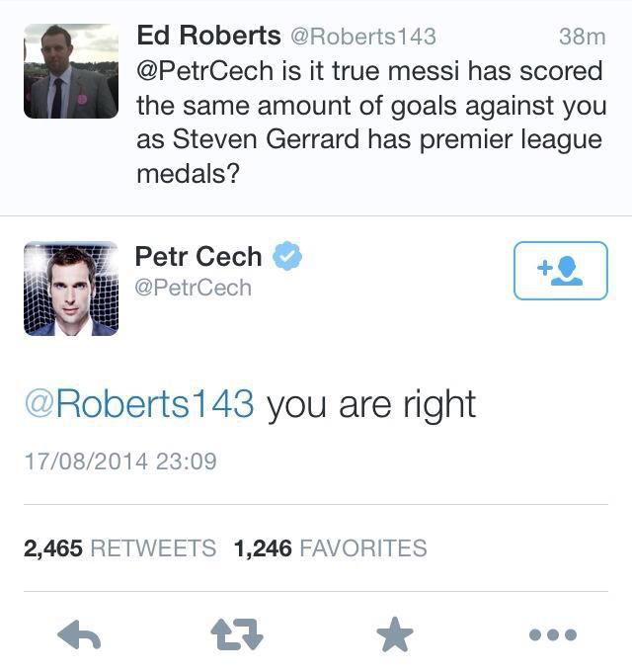Viewport: 632px width, 672px height.
Task: Tap the 38m timestamp on Ed's tweet
Action: 581,38
